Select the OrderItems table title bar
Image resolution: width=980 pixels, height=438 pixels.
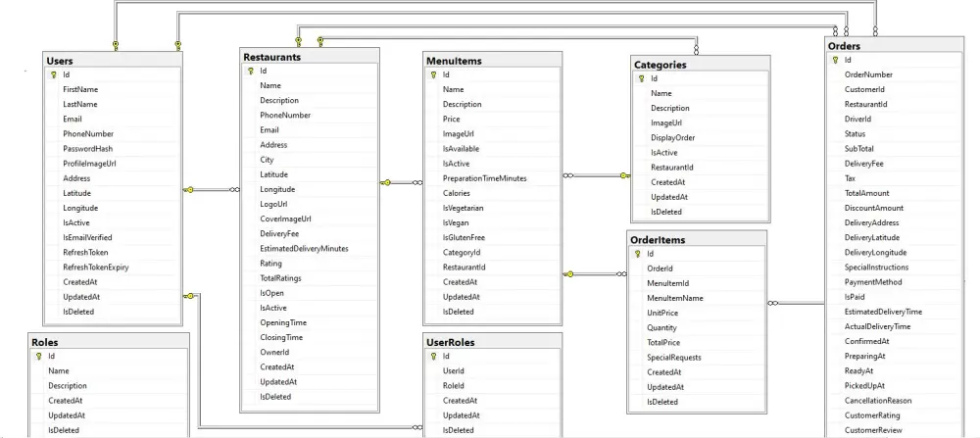pos(696,240)
